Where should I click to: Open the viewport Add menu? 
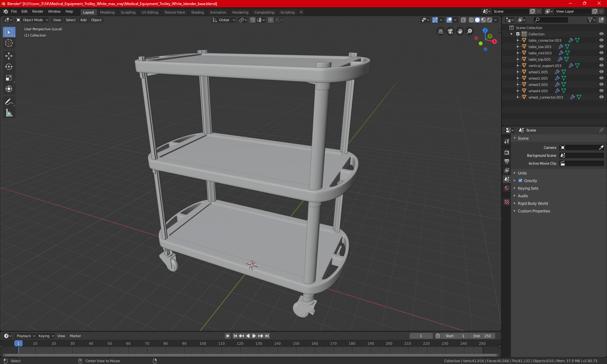pos(83,20)
